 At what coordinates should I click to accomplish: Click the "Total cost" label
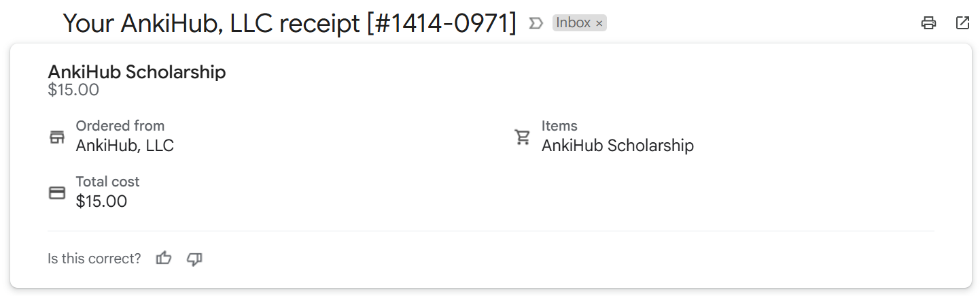107,182
